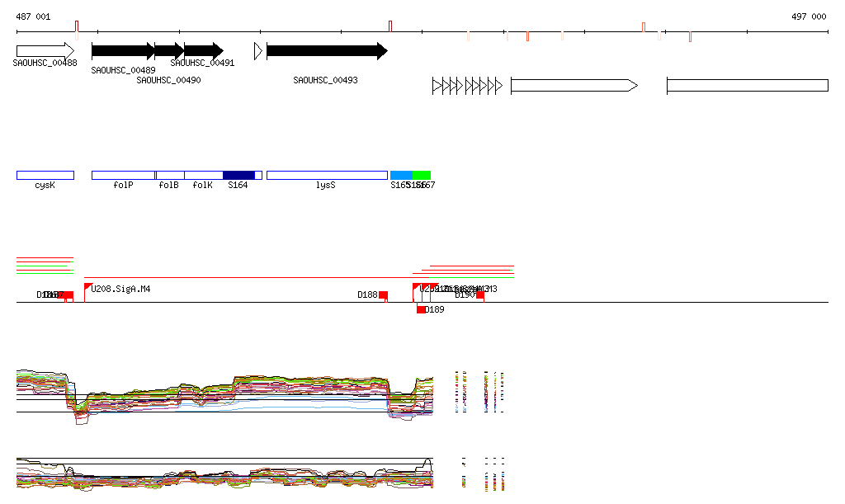Click the folP segment box
This screenshot has height=504, width=845.
pos(123,175)
